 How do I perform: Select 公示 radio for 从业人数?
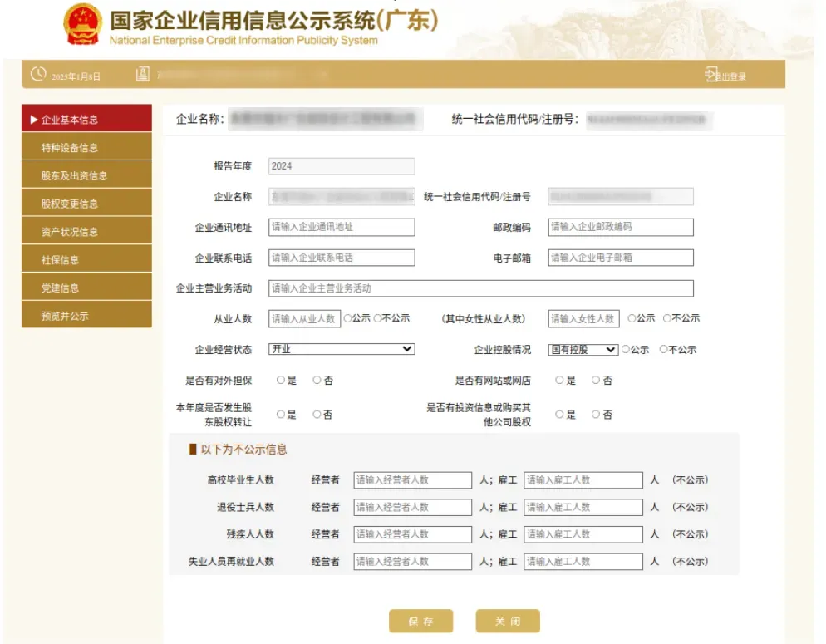click(347, 318)
